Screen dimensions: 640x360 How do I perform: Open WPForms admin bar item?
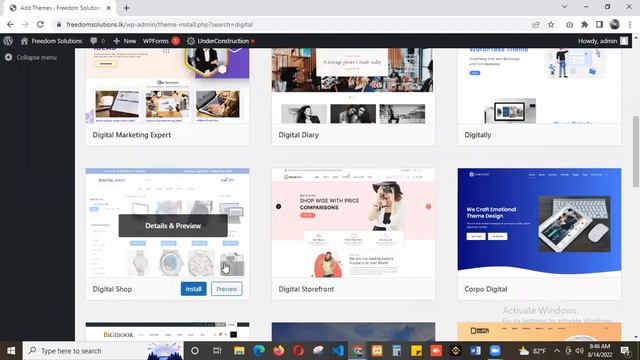(161, 41)
